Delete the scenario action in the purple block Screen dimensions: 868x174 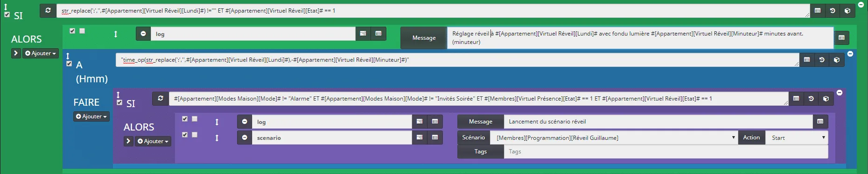[245, 138]
